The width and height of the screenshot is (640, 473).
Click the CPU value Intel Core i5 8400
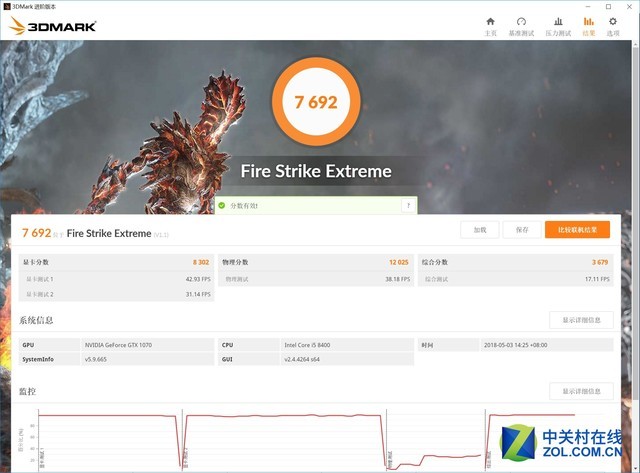tap(307, 345)
